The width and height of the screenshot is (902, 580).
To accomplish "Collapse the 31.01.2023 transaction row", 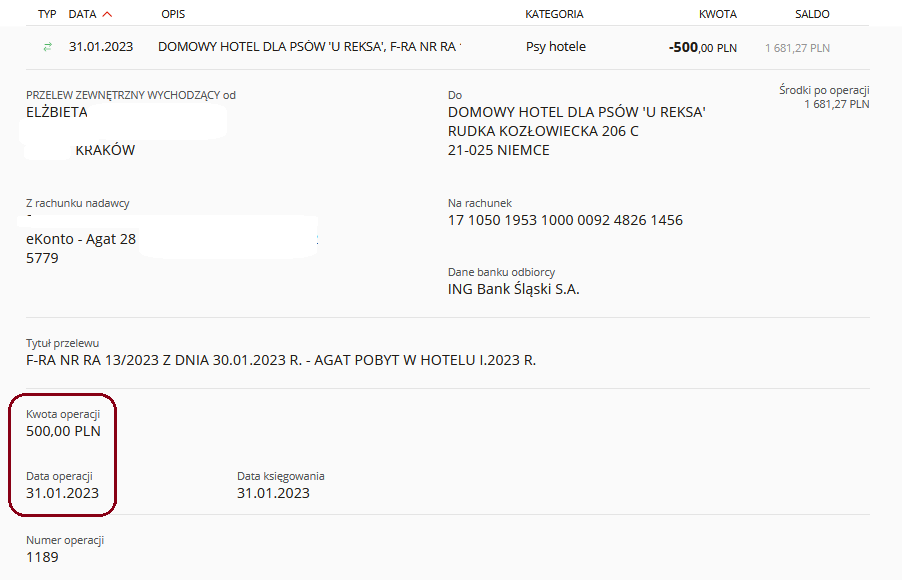I will click(448, 47).
